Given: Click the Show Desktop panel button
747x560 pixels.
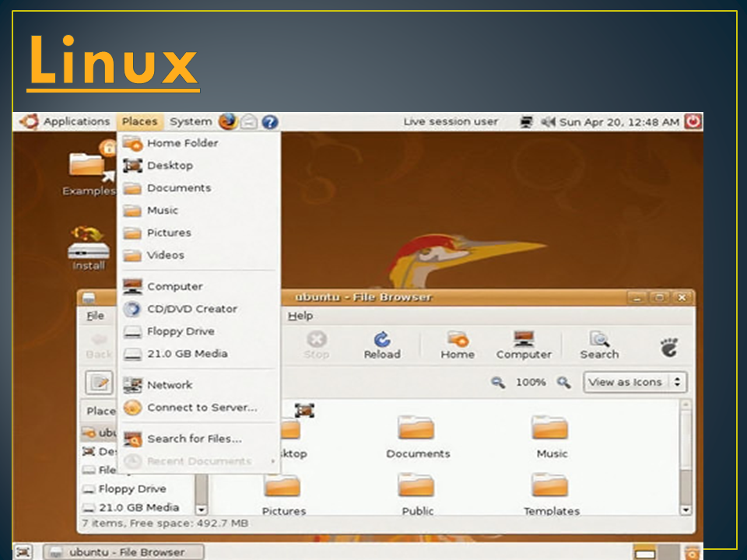Looking at the screenshot, I should (x=23, y=552).
